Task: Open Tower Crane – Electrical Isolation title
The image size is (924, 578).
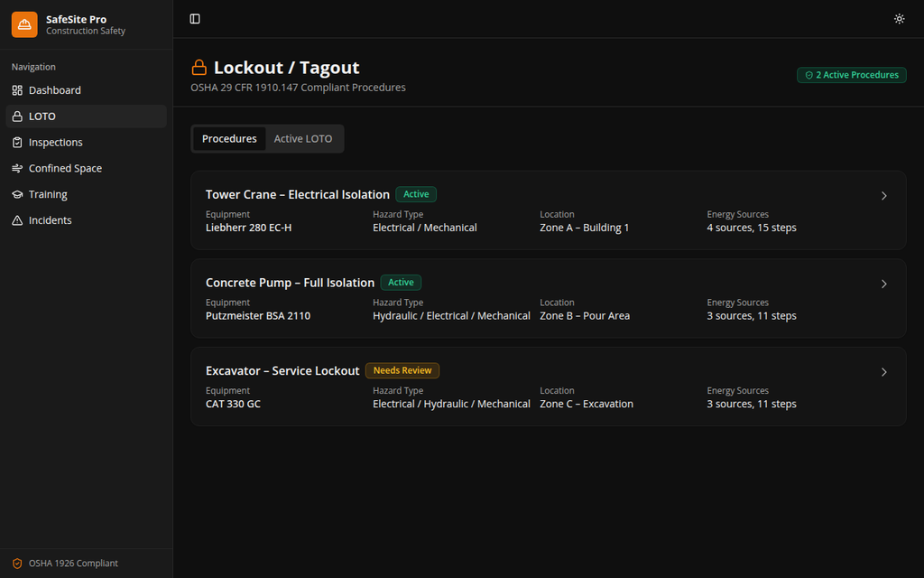Action: click(298, 194)
